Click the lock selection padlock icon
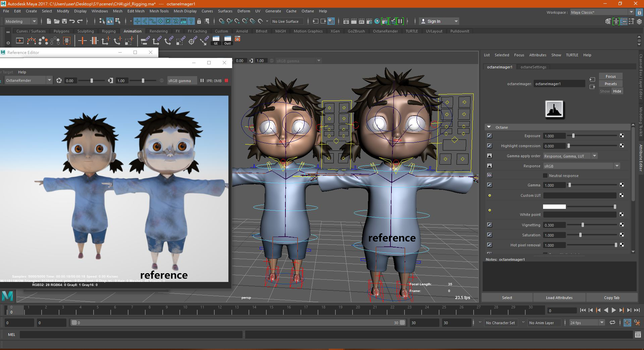The width and height of the screenshot is (644, 350). (x=199, y=21)
